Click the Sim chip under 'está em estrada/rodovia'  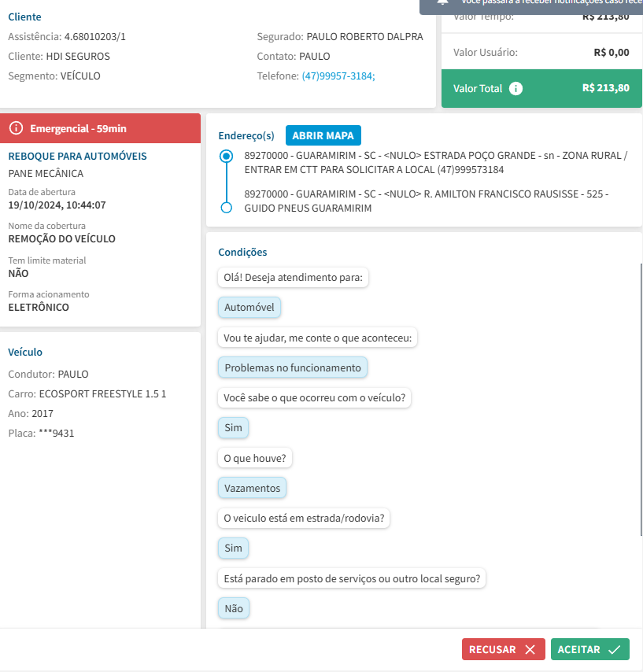tap(233, 548)
